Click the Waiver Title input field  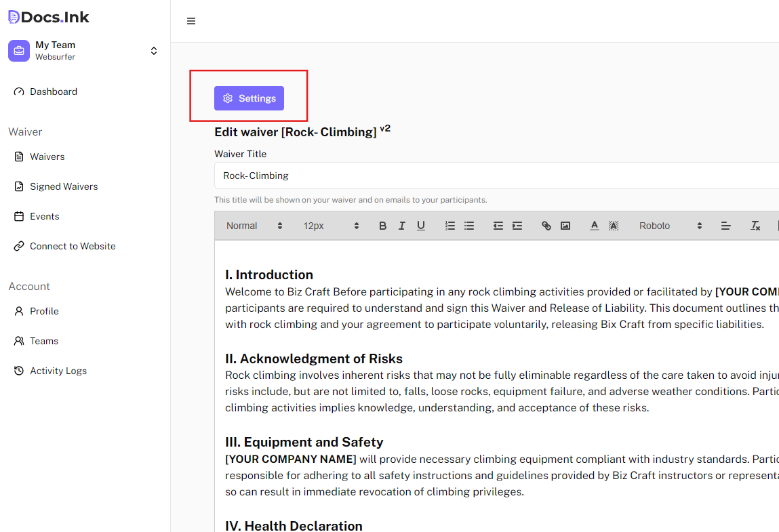[x=495, y=176]
